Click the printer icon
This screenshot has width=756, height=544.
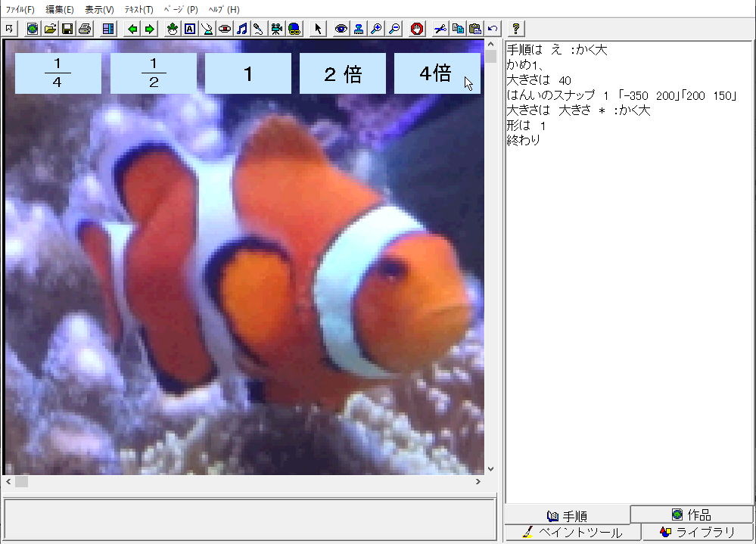[85, 29]
